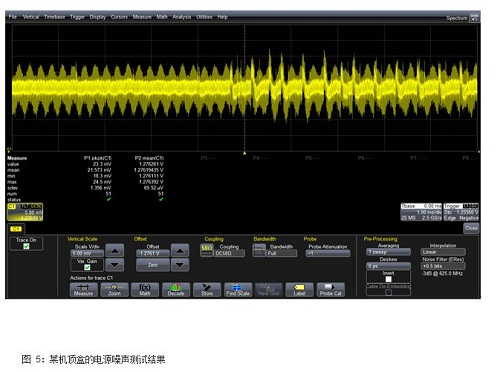Open the Cursors menu

(x=119, y=17)
